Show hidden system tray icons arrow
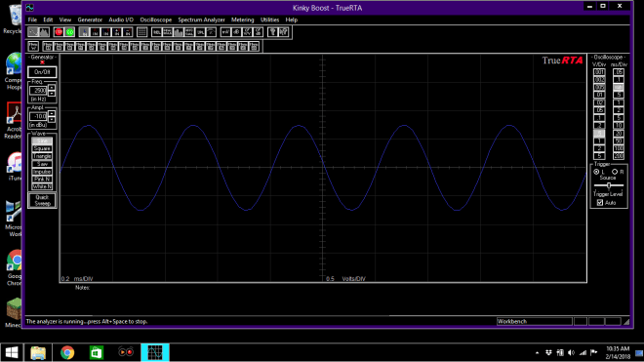Image resolution: width=644 pixels, height=362 pixels. point(538,352)
